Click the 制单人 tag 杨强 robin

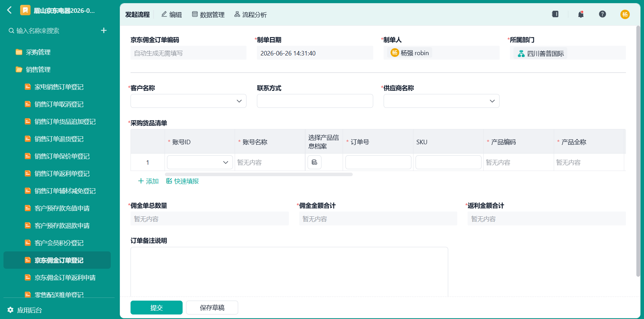(x=410, y=53)
